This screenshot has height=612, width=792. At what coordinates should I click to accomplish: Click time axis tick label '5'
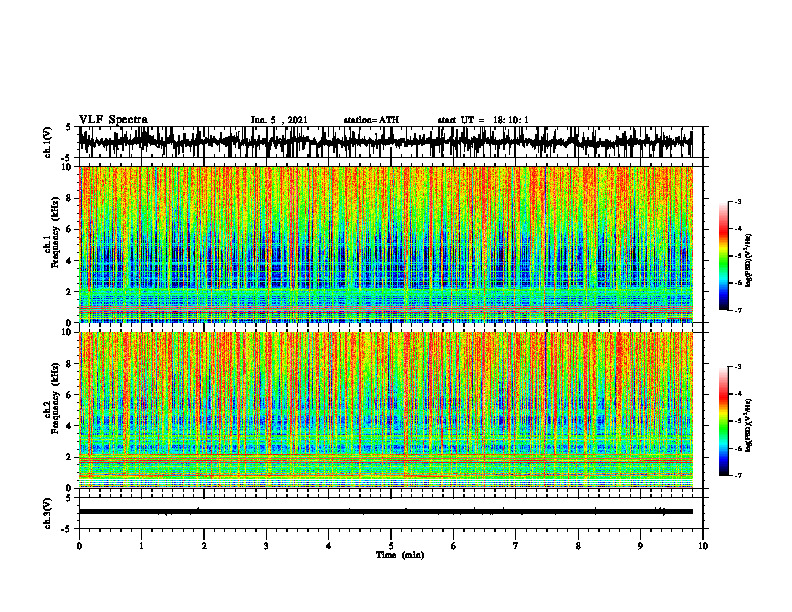click(391, 546)
